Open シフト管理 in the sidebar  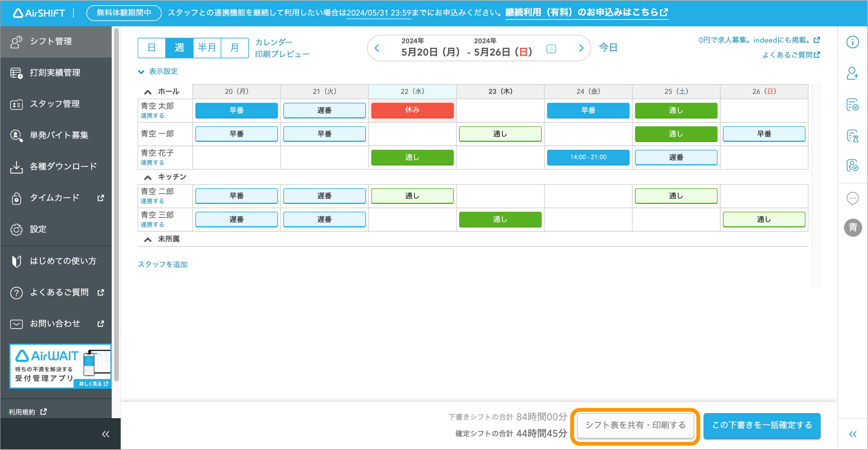[x=56, y=41]
